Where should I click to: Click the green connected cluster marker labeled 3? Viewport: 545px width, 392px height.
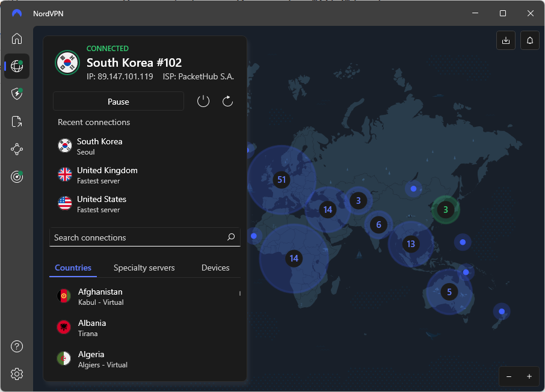click(x=446, y=210)
